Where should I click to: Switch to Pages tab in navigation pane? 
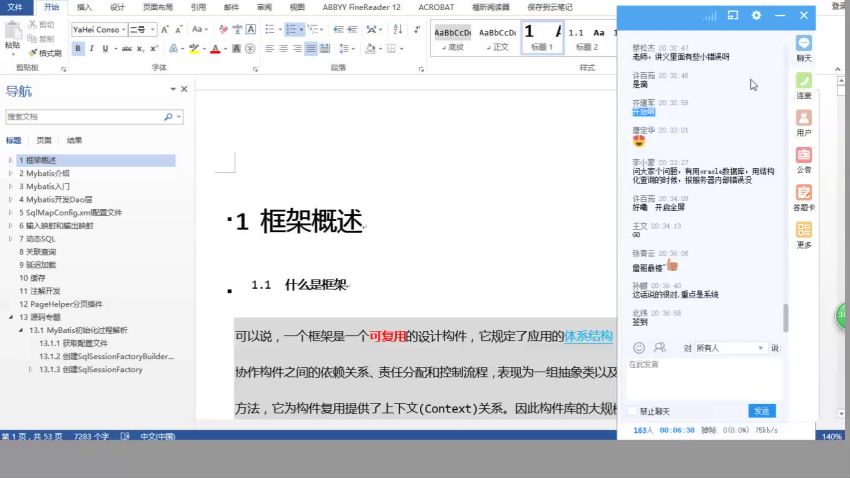[x=44, y=140]
